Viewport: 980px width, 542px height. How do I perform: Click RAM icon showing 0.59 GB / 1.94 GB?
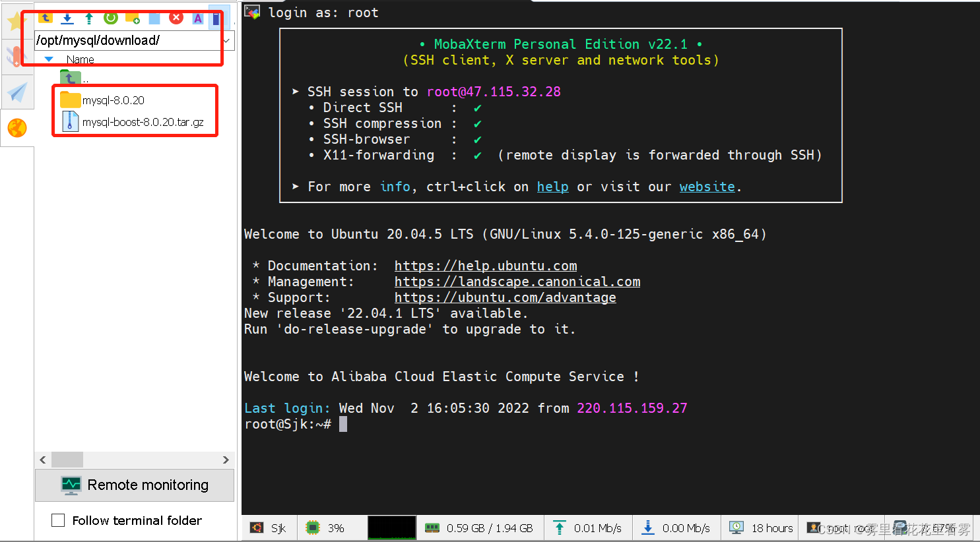pos(432,528)
